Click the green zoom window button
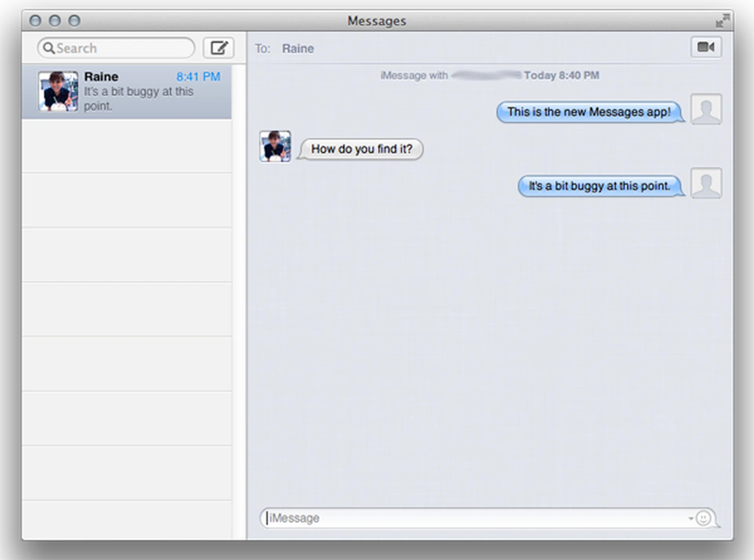The height and width of the screenshot is (560, 754). coord(74,20)
